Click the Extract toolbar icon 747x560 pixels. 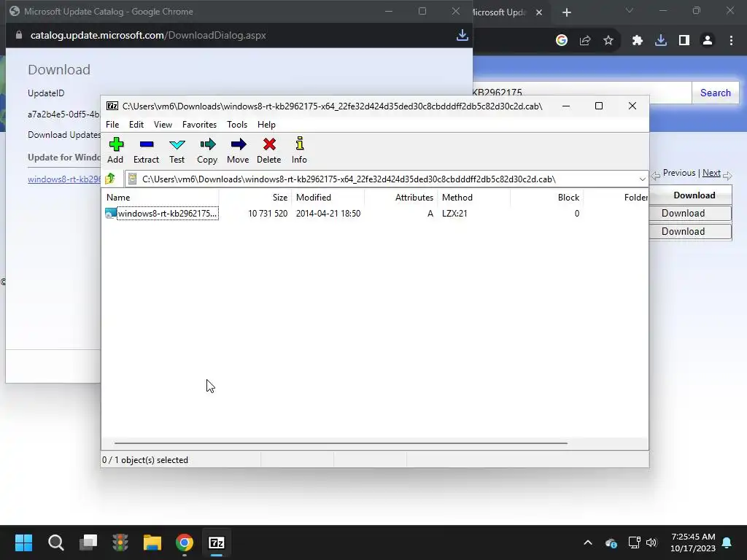click(x=146, y=150)
